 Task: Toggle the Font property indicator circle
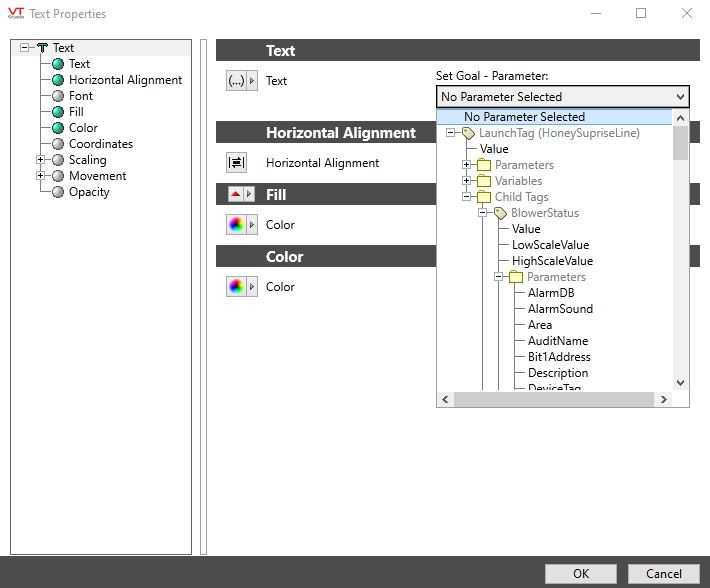tap(58, 96)
